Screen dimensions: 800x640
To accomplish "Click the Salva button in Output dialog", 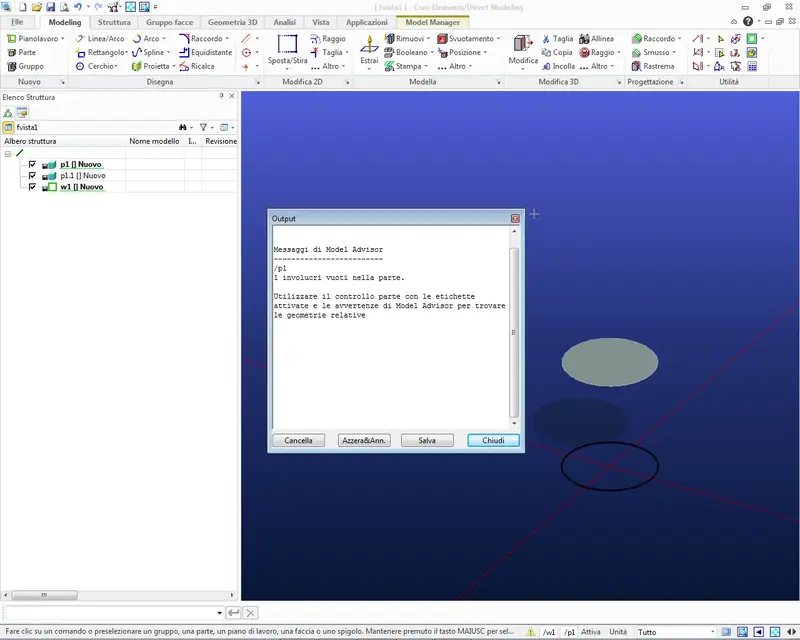I will [x=427, y=440].
